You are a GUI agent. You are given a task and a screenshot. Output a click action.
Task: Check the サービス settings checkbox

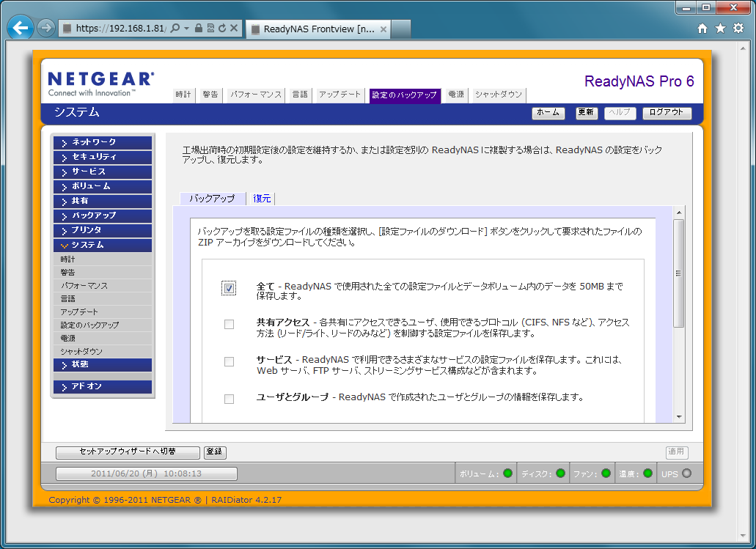coord(229,361)
